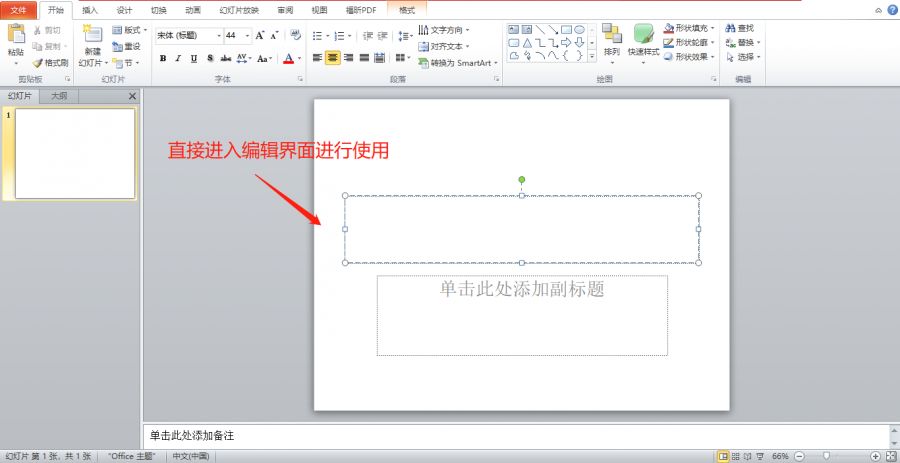Click 转换为 SmartArt button
This screenshot has height=463, width=900.
(457, 63)
